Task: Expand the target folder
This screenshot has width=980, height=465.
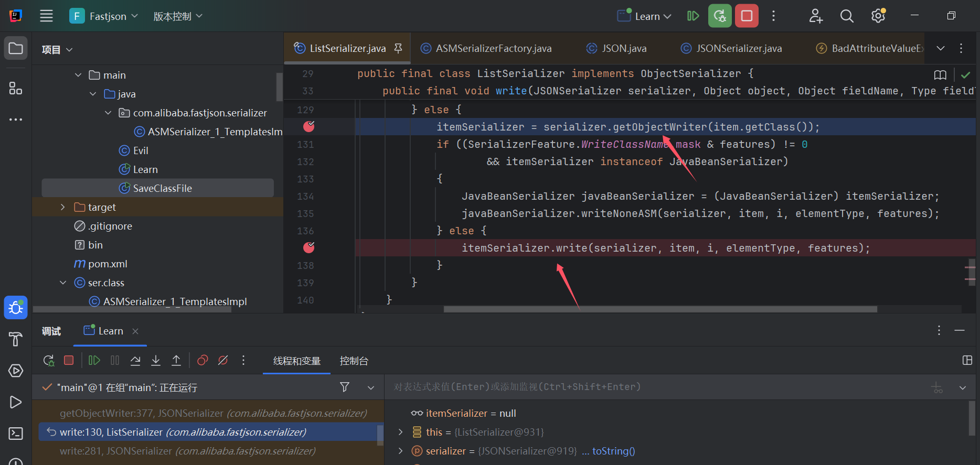Action: coord(63,207)
